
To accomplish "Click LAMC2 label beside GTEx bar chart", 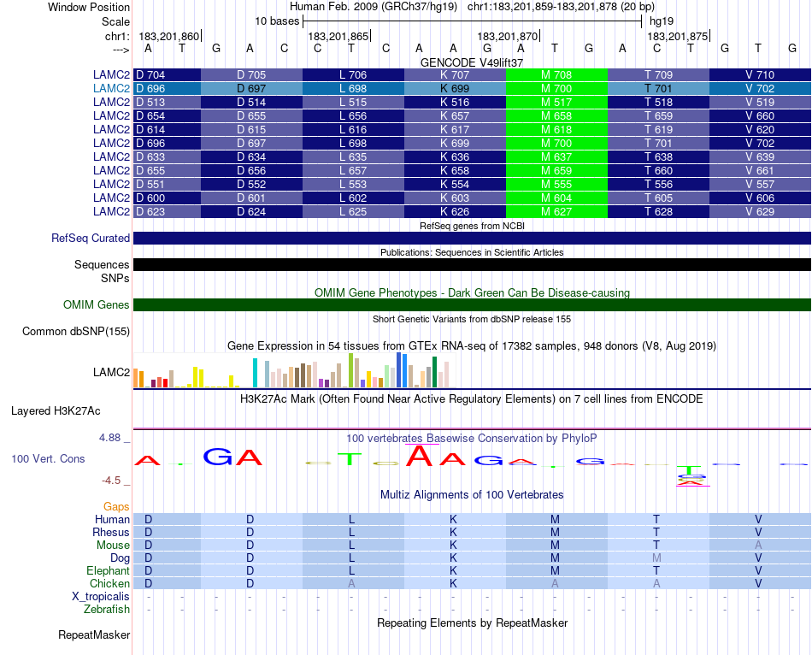I will (x=111, y=372).
